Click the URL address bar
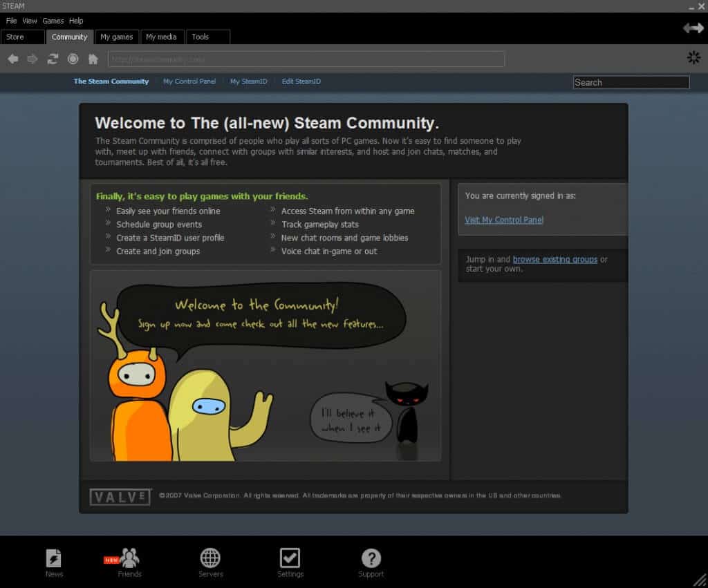This screenshot has height=588, width=708. 306,59
